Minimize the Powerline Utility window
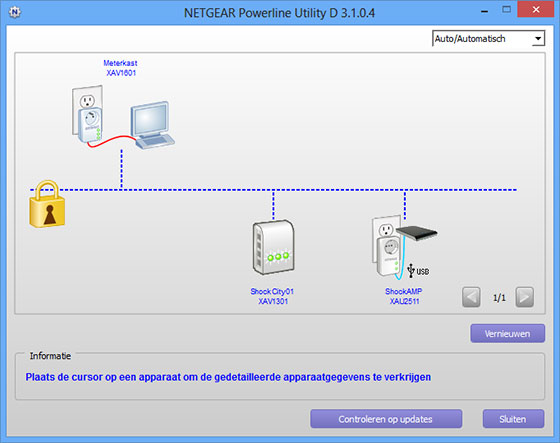This screenshot has width=560, height=443. click(485, 11)
